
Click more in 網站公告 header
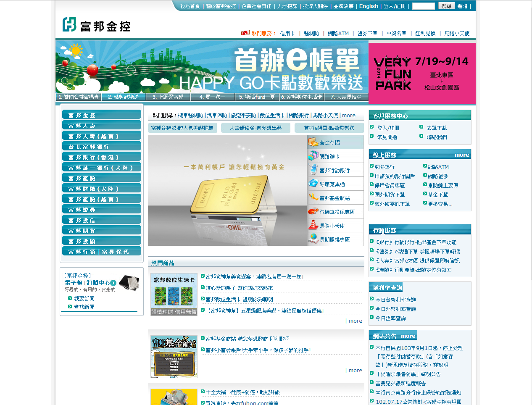(x=408, y=336)
